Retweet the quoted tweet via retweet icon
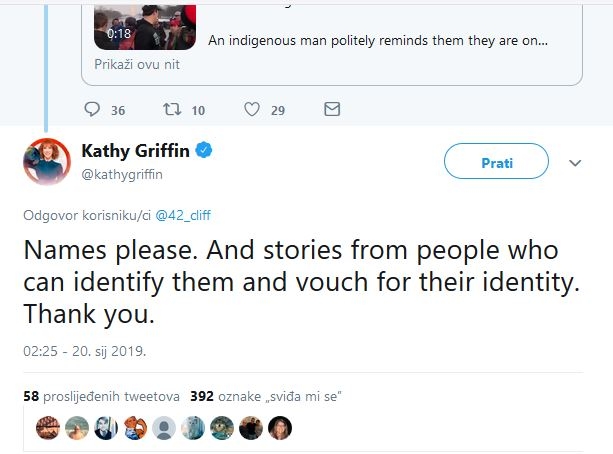The height and width of the screenshot is (454, 613). tap(171, 109)
